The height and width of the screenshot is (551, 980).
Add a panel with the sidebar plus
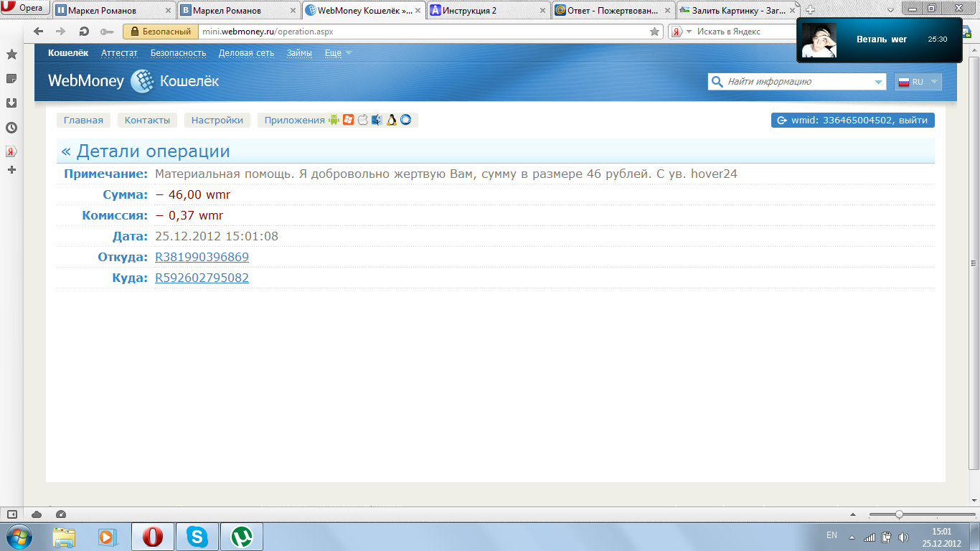(11, 170)
